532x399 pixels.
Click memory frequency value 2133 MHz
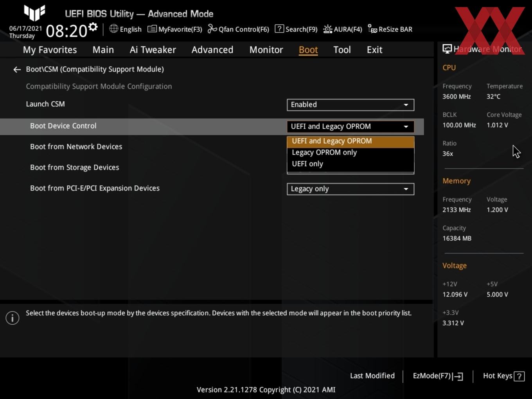457,210
